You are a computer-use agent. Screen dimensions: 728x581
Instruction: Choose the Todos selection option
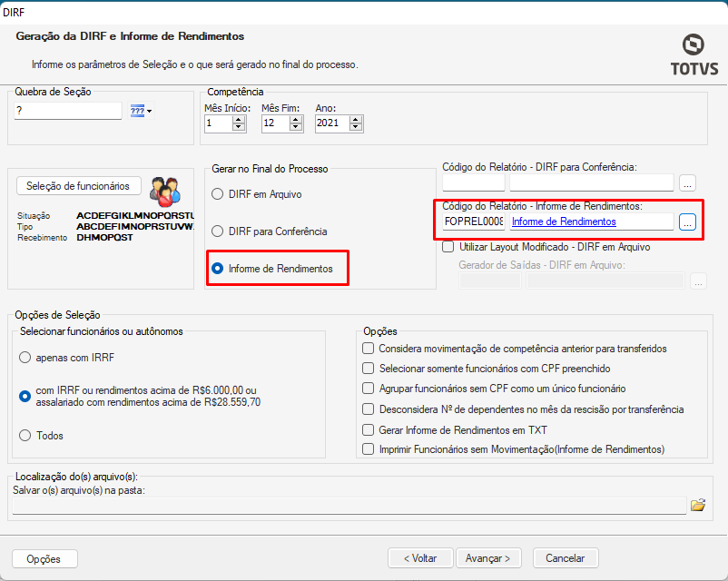pyautogui.click(x=41, y=436)
